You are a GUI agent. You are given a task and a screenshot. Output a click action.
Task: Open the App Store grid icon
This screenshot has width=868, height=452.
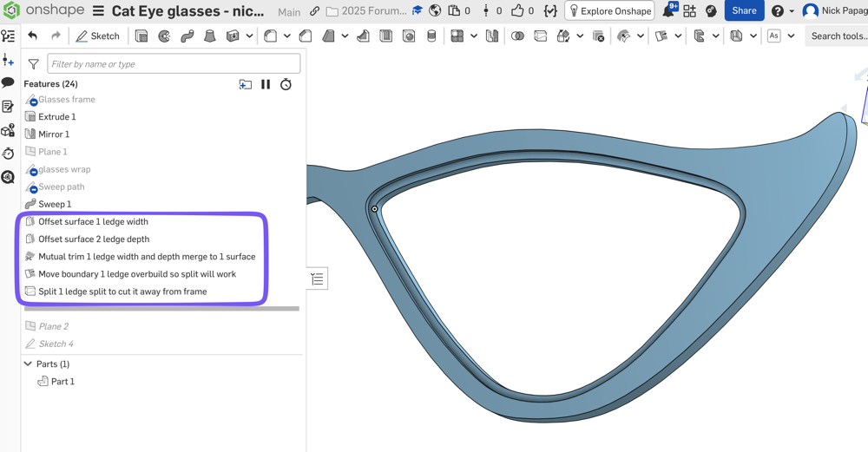[690, 10]
